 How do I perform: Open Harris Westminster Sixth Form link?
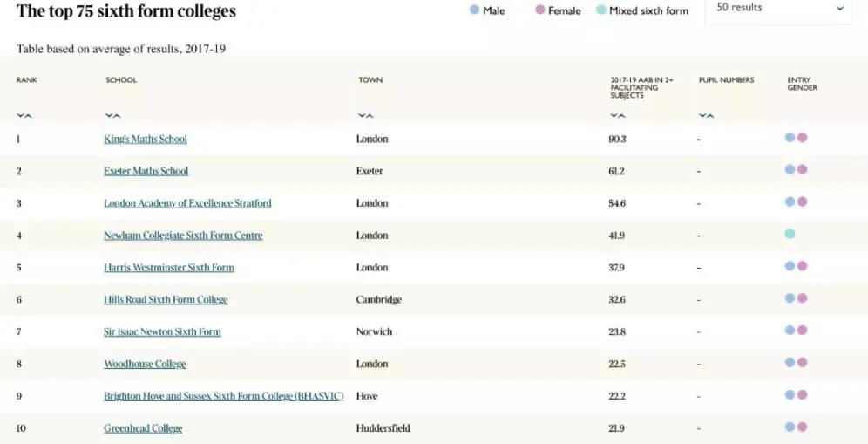(x=169, y=267)
